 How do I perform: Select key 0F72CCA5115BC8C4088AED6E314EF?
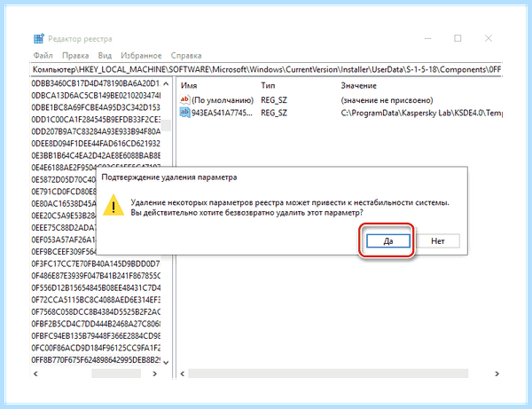pyautogui.click(x=96, y=300)
